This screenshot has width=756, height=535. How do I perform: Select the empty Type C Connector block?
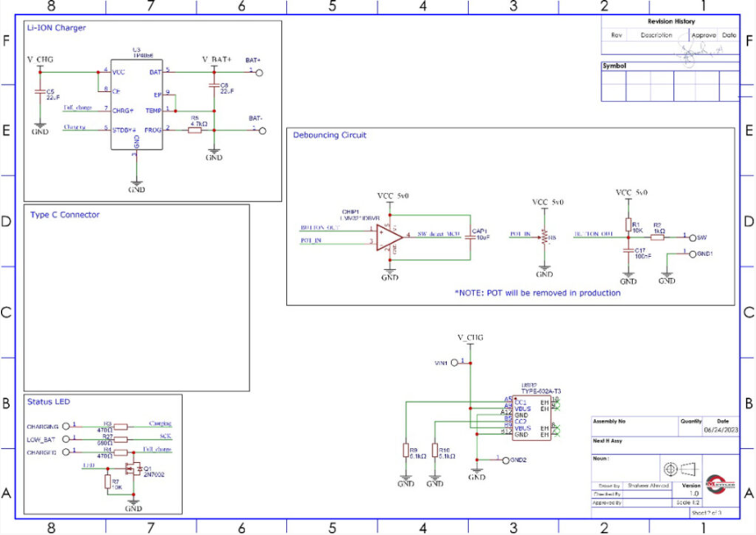136,304
